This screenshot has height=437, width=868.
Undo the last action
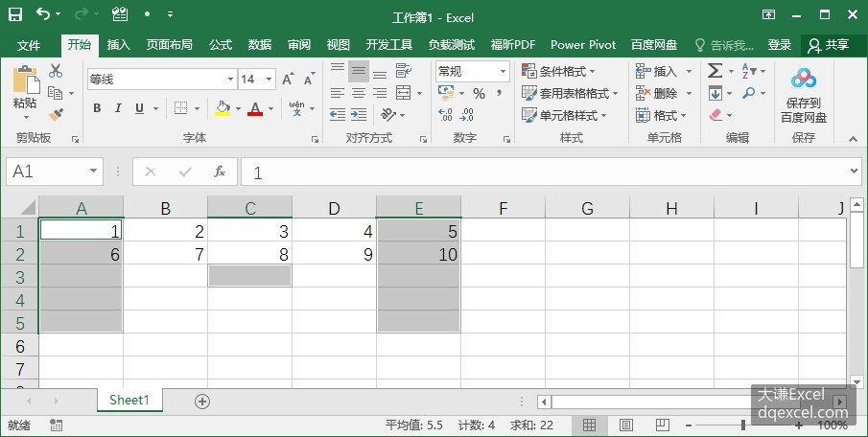tap(43, 13)
